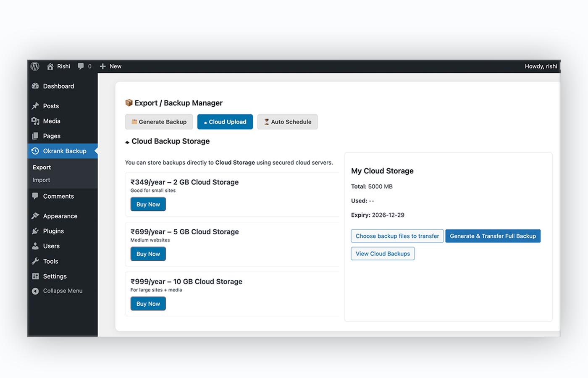
Task: Click the + New icon in admin bar
Action: point(102,66)
